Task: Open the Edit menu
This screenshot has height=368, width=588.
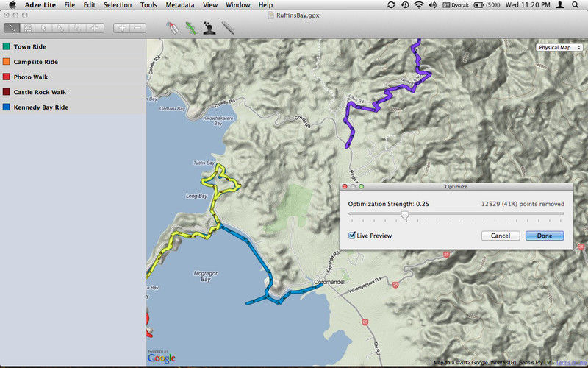Action: (89, 5)
